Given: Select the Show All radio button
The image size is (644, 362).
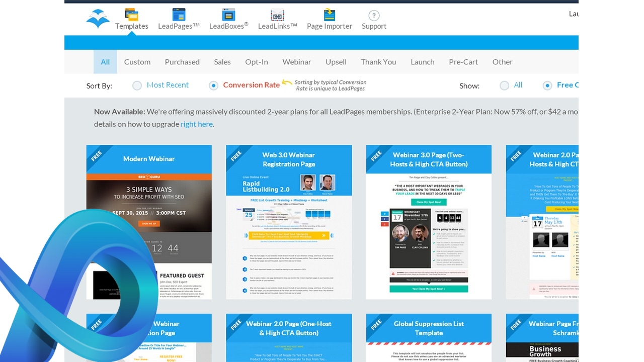Looking at the screenshot, I should point(504,85).
